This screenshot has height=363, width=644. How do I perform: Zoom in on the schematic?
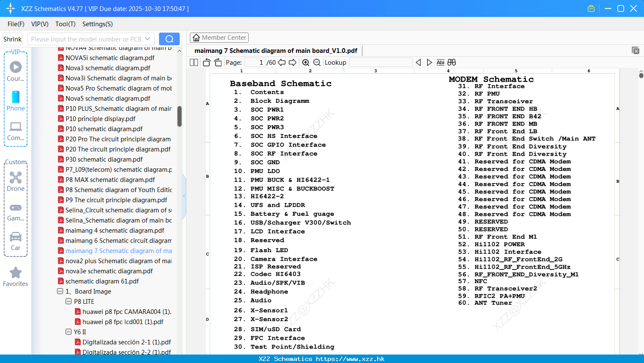tap(306, 62)
